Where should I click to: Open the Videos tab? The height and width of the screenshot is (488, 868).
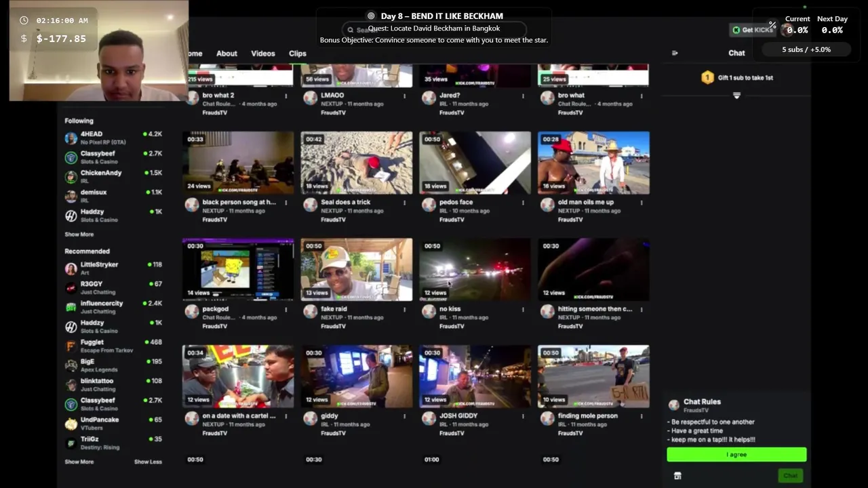tap(263, 54)
